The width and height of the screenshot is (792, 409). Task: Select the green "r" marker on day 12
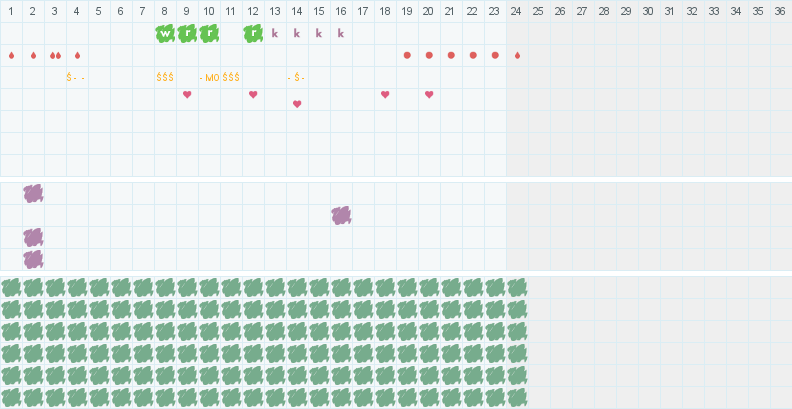[253, 33]
